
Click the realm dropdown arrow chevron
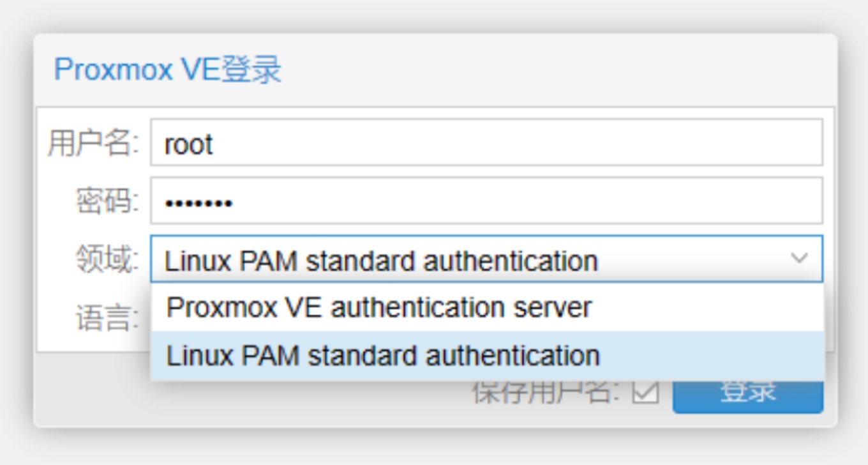point(799,259)
